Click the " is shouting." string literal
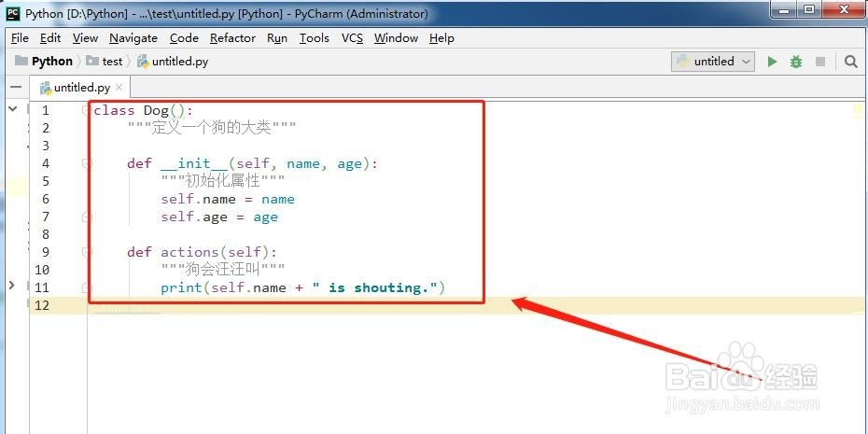The height and width of the screenshot is (434, 868). (375, 287)
